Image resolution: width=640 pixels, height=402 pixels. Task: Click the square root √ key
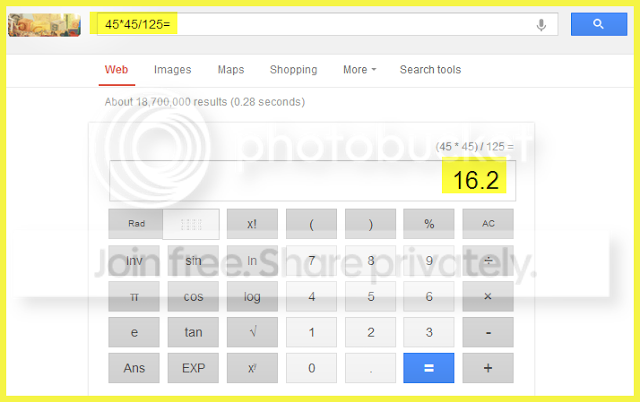[x=252, y=332]
